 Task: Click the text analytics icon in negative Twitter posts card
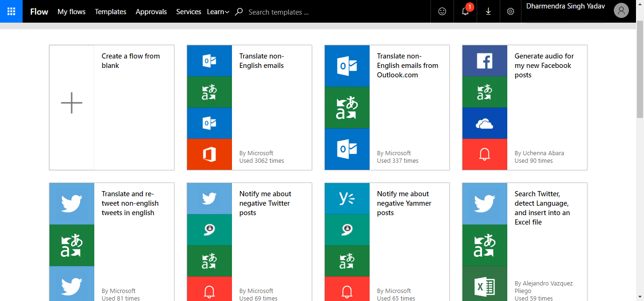[x=209, y=230]
